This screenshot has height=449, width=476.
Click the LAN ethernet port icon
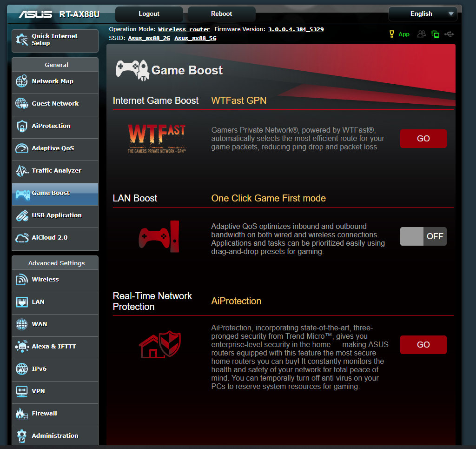pos(21,302)
